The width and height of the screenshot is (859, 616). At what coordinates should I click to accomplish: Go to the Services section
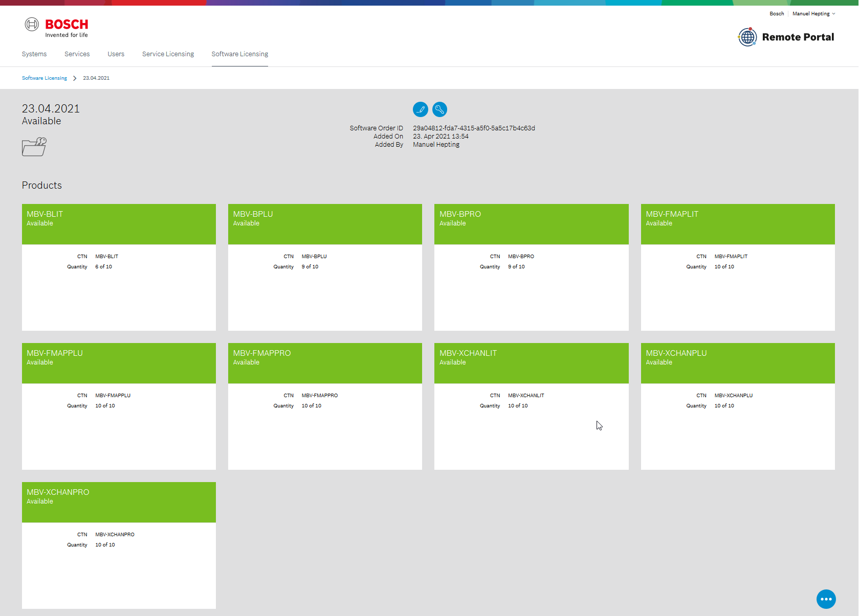[77, 54]
